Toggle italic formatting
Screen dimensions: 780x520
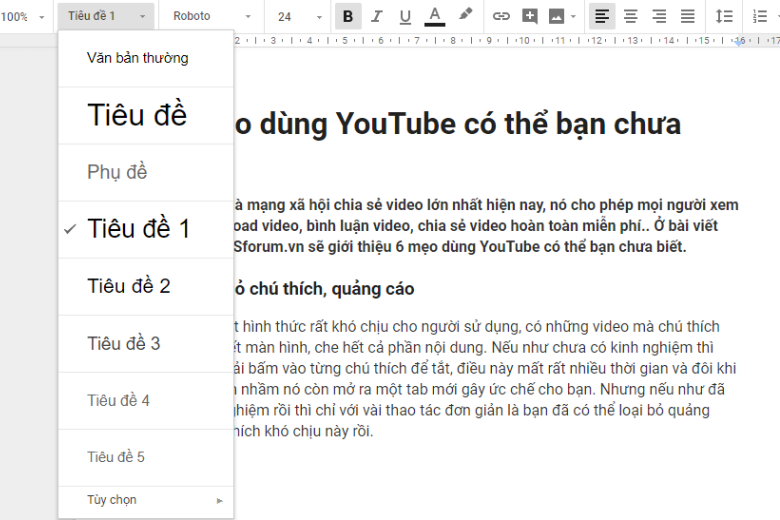376,16
